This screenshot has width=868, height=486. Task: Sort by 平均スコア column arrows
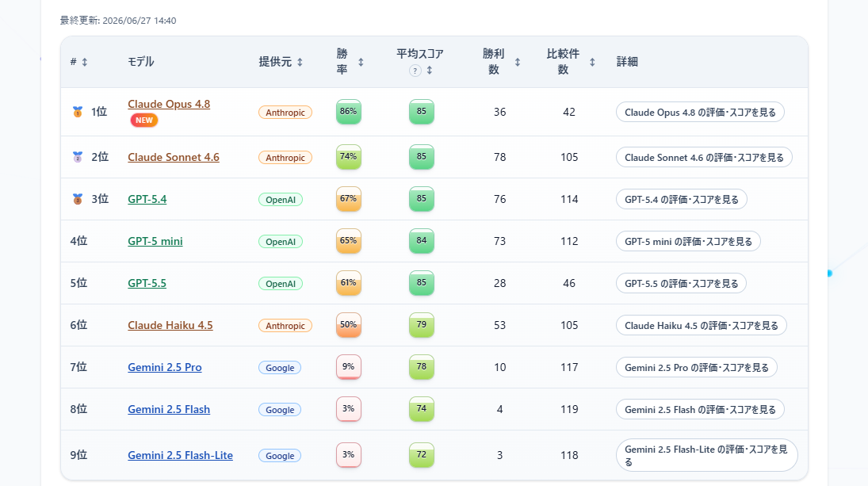pyautogui.click(x=430, y=71)
